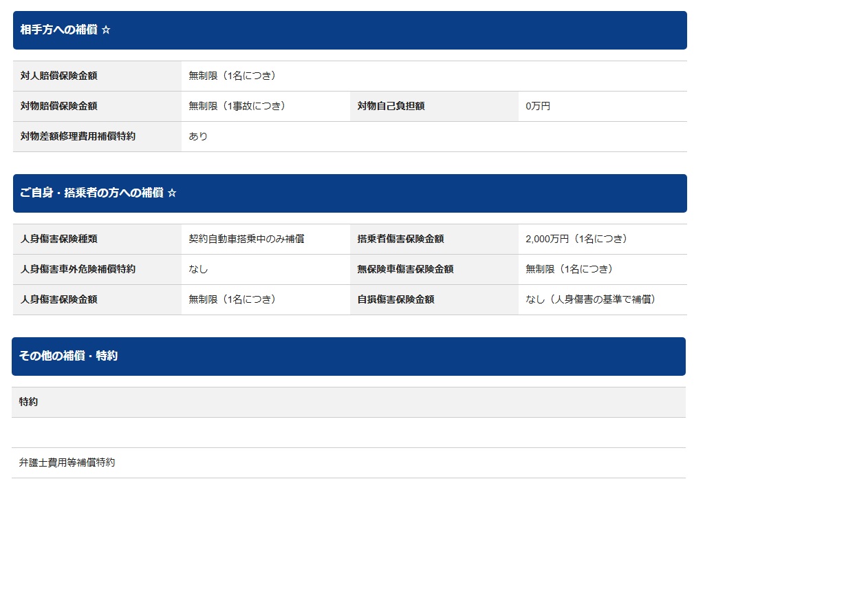The image size is (868, 596).
Task: Click the 特約 table column header
Action: click(349, 402)
